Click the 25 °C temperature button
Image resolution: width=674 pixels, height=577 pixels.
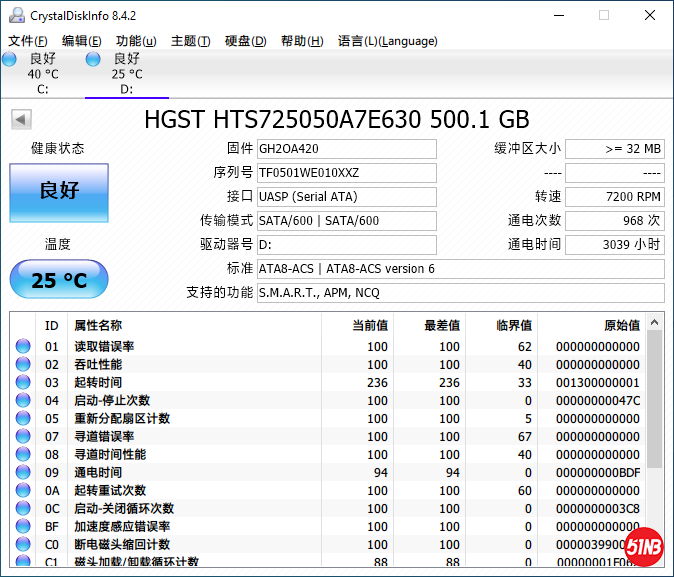point(59,280)
